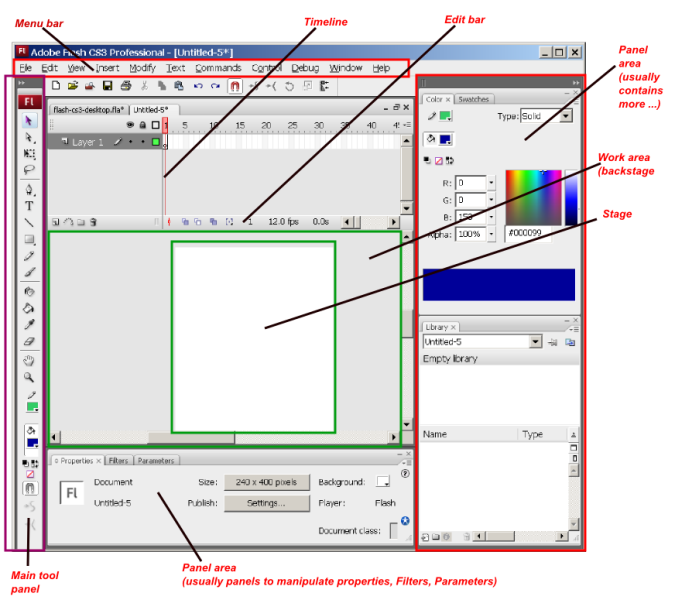Open the Modify menu
Screen dimensions: 675x600
coord(142,68)
